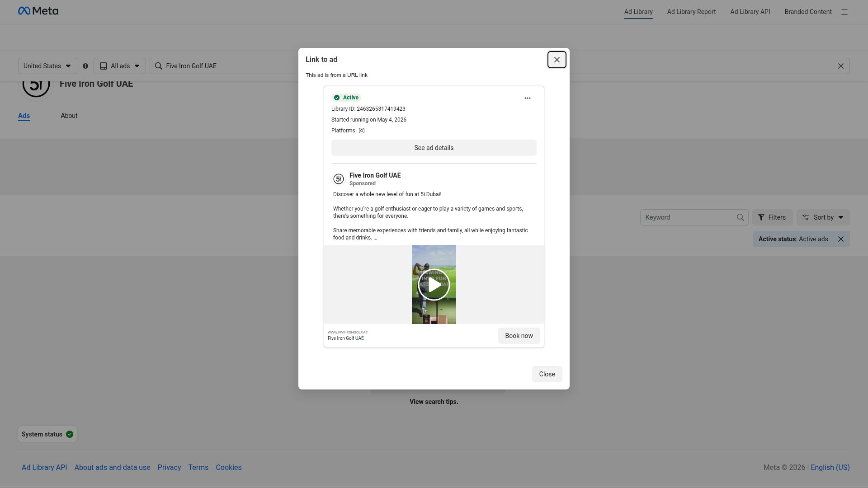Screen dimensions: 868x488
Task: Click the Close button in dialog
Action: [x=547, y=374]
